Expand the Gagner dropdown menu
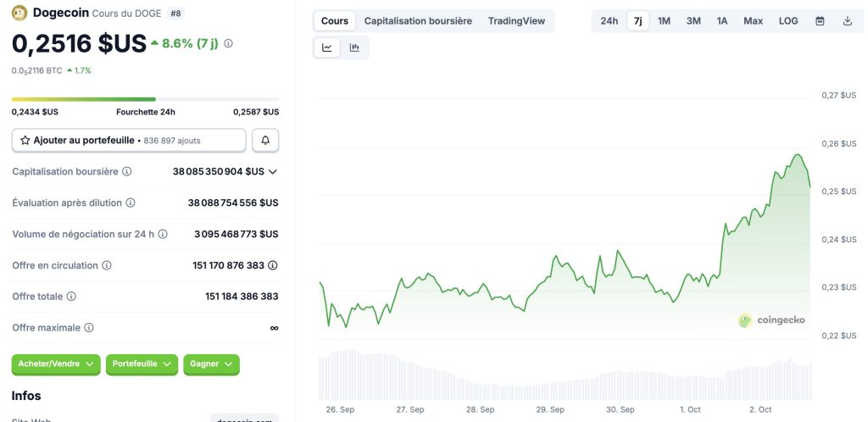The image size is (868, 422). [211, 364]
